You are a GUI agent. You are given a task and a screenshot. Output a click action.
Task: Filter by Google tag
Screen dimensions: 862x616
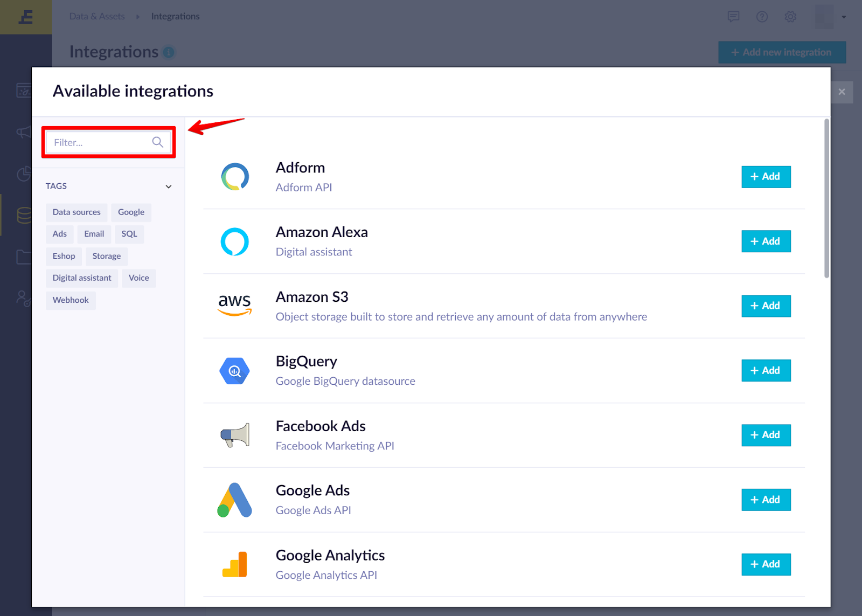click(x=131, y=212)
